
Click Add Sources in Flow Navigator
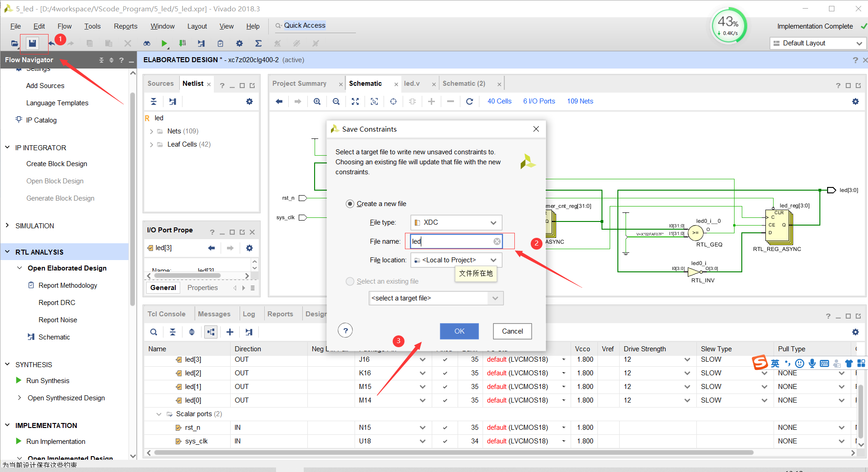[x=44, y=85]
